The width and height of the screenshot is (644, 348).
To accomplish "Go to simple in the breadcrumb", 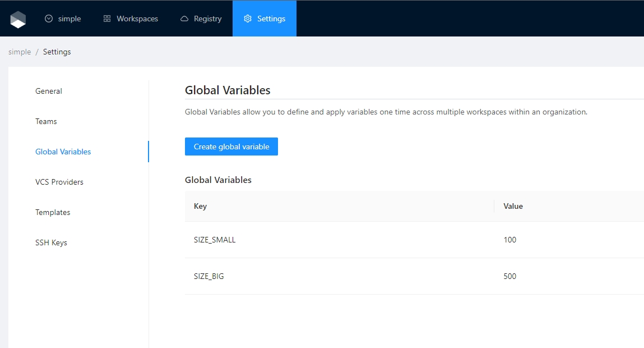I will pyautogui.click(x=20, y=52).
